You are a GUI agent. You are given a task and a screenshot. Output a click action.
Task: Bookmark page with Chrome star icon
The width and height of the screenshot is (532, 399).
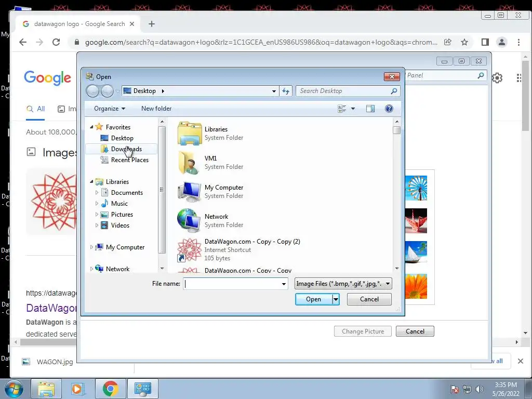464,42
